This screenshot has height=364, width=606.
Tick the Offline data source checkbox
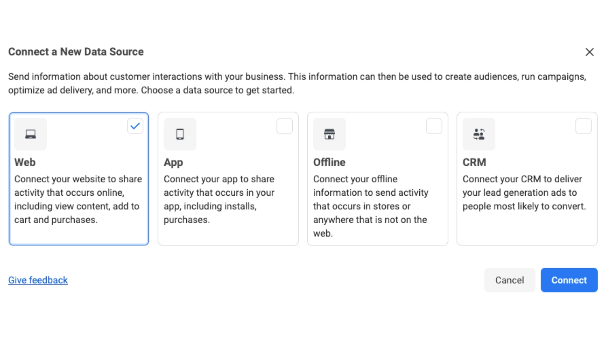coord(434,126)
